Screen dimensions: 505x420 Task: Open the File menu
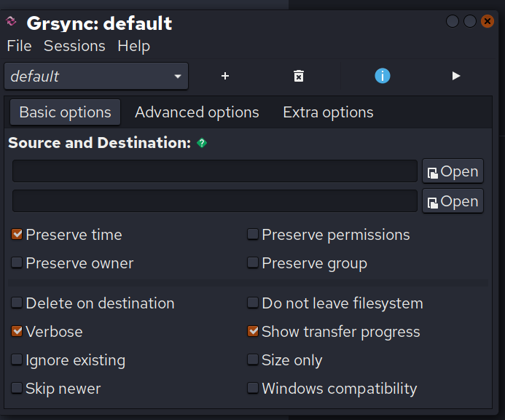[19, 46]
